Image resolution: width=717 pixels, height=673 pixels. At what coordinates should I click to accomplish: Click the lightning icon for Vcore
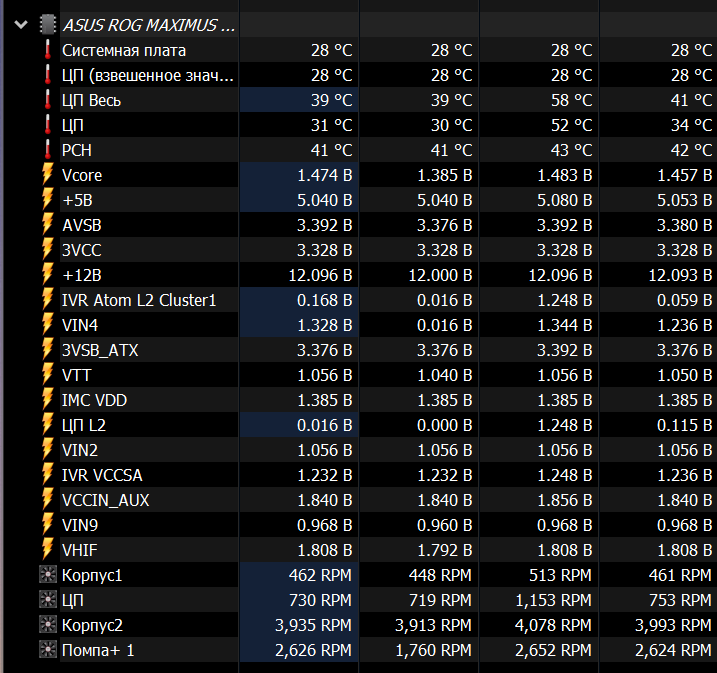coord(48,175)
